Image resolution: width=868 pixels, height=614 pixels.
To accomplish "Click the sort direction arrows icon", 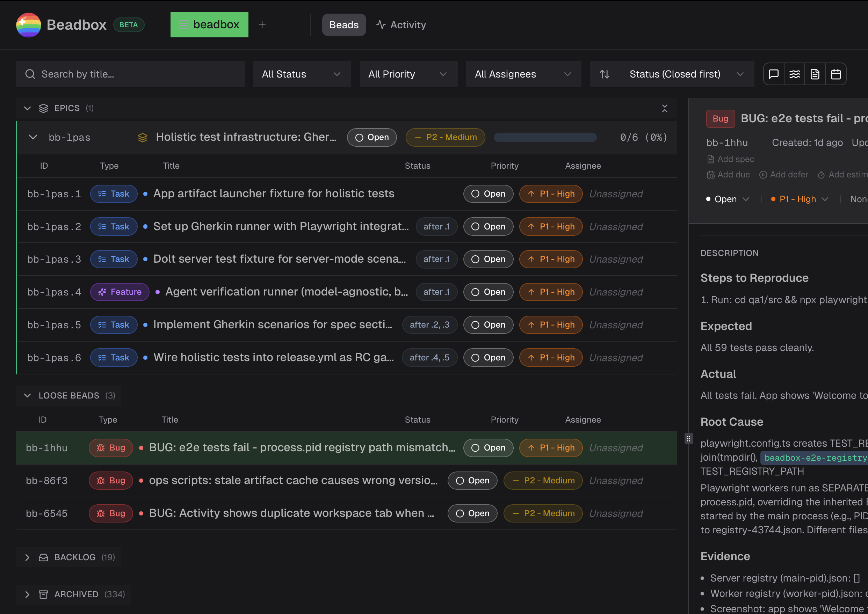I will [x=605, y=74].
